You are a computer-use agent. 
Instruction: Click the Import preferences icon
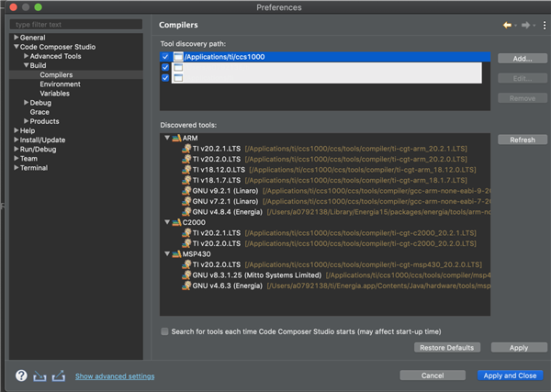39,376
